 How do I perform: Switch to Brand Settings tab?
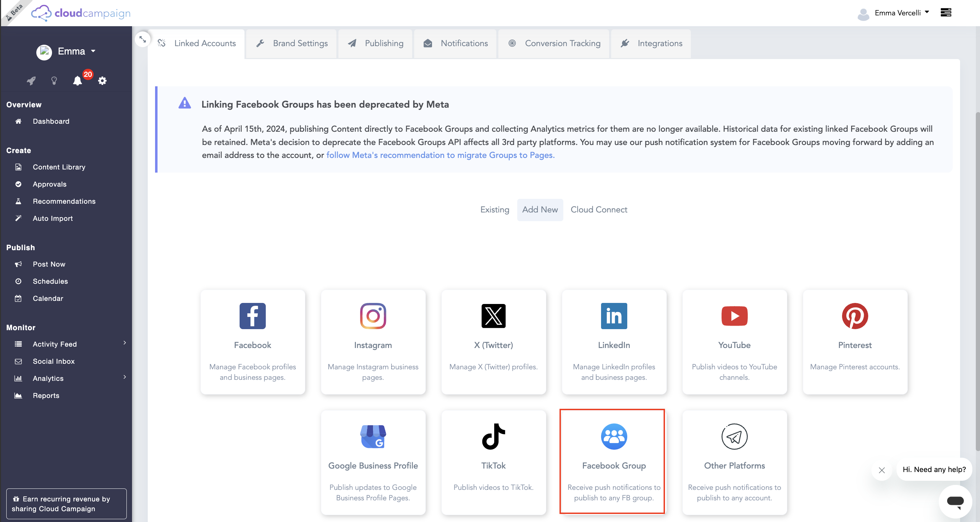292,44
